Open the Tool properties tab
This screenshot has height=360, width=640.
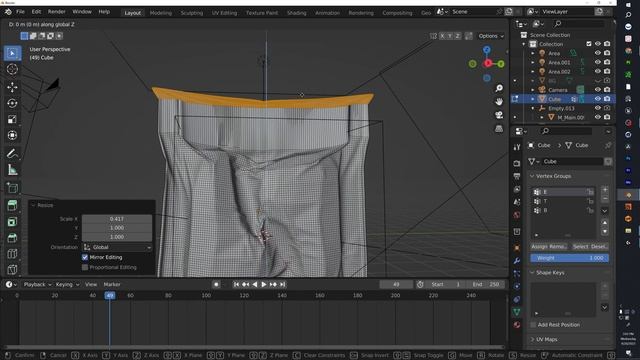[x=517, y=147]
